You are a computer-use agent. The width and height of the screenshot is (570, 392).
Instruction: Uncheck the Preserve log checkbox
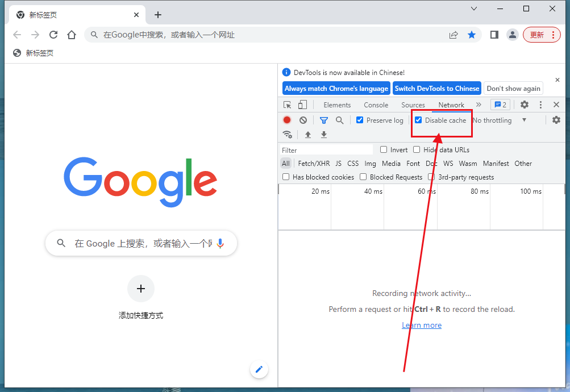(360, 120)
